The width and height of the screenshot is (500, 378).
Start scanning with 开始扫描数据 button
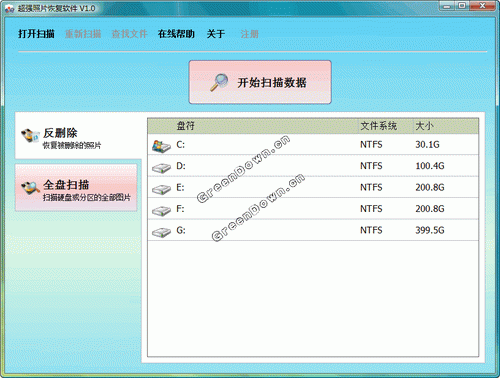(260, 82)
